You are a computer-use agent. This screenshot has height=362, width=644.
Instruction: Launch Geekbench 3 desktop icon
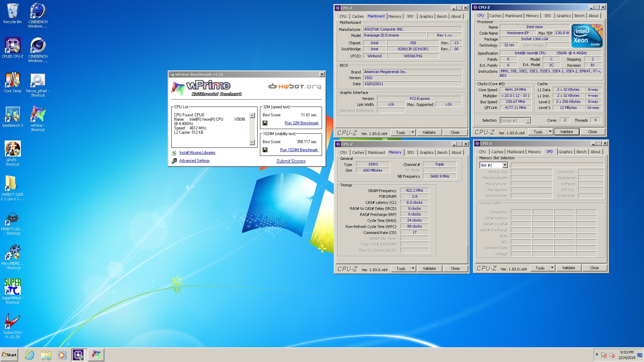click(x=12, y=117)
